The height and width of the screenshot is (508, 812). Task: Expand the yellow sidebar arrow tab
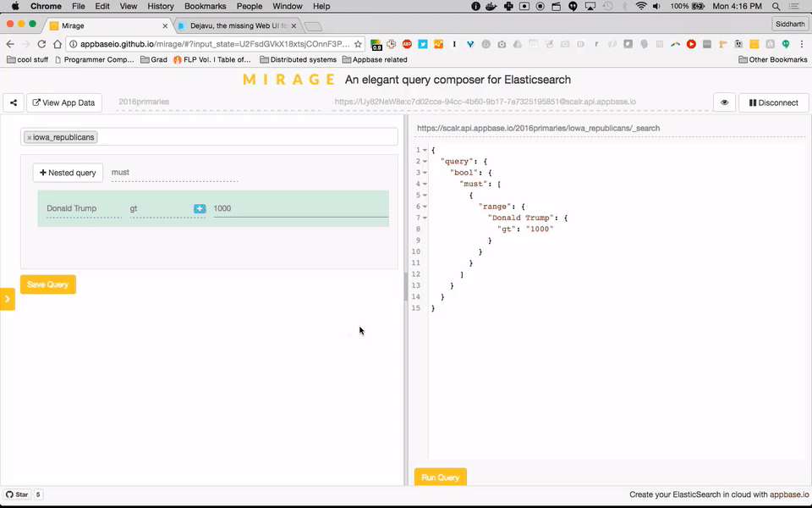[x=8, y=299]
